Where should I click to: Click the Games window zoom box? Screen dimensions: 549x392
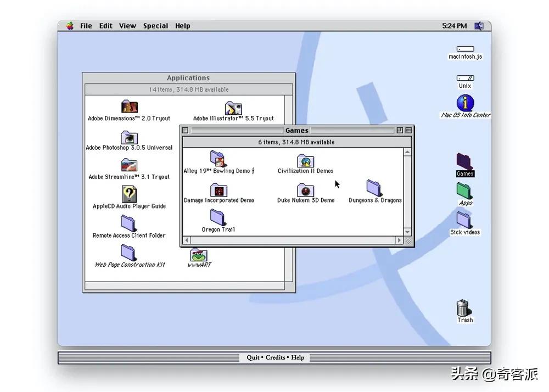pos(400,130)
